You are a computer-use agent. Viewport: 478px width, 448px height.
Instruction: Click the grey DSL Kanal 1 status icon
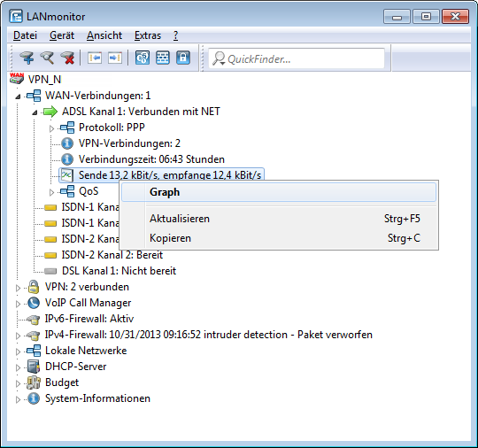(50, 271)
